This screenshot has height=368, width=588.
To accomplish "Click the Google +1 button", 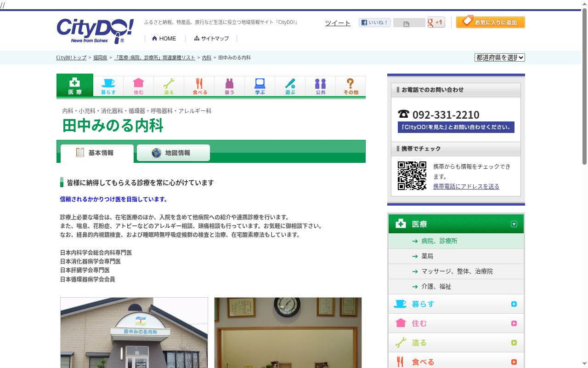I will click(436, 22).
